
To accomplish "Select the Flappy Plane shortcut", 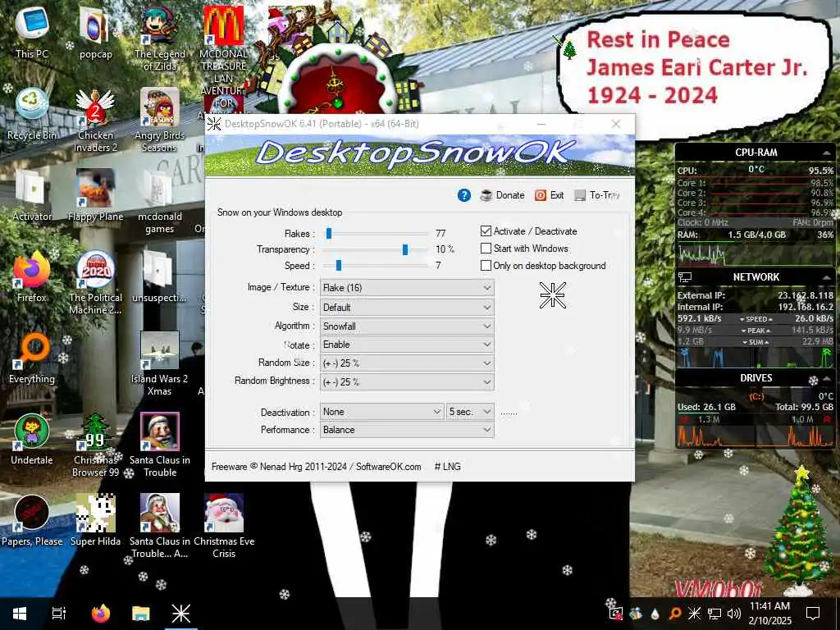I will [95, 195].
